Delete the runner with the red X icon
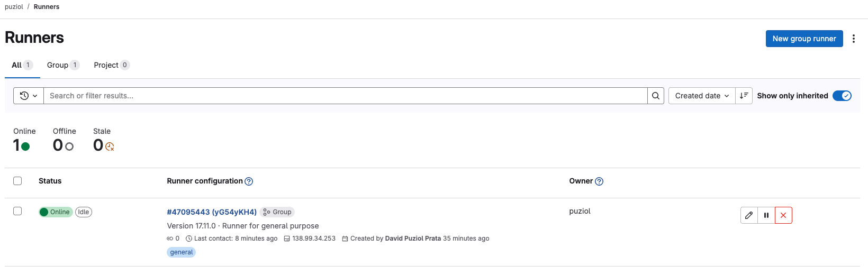Screen dimensions: 868x275 pyautogui.click(x=783, y=215)
